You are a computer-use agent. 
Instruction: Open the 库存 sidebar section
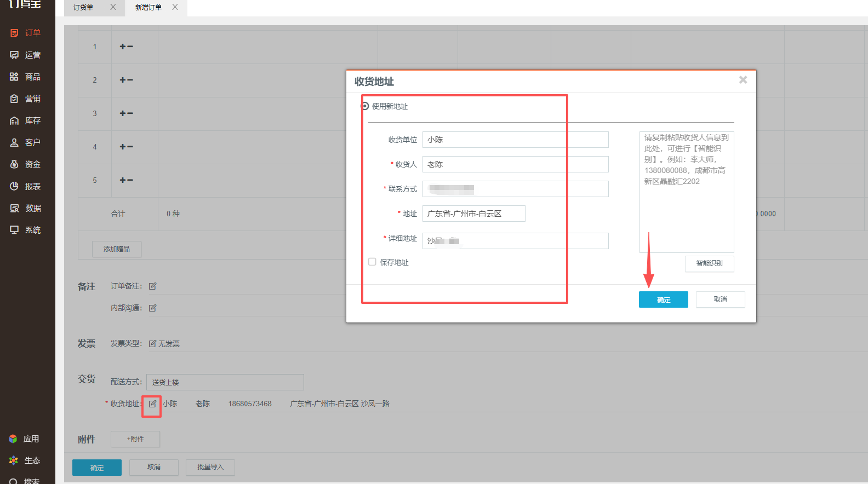25,120
